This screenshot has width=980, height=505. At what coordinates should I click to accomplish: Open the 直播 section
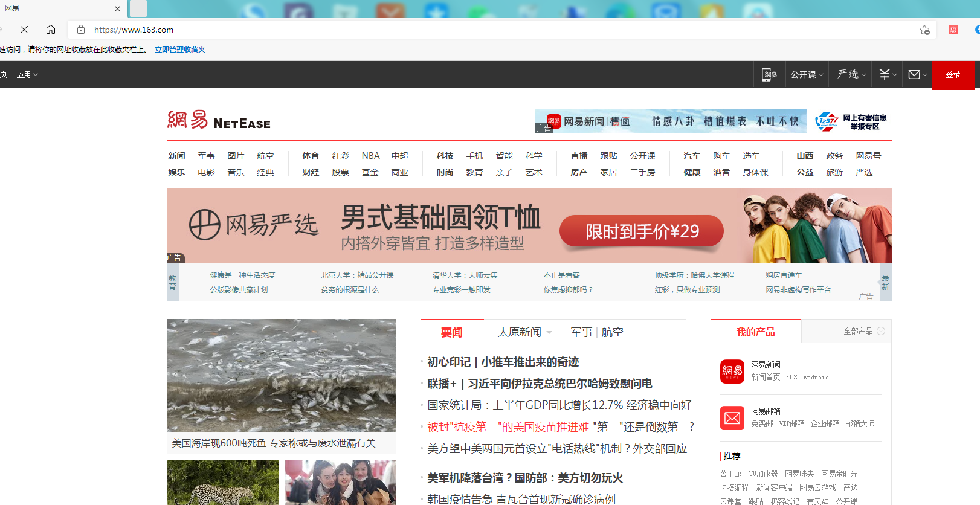point(579,156)
